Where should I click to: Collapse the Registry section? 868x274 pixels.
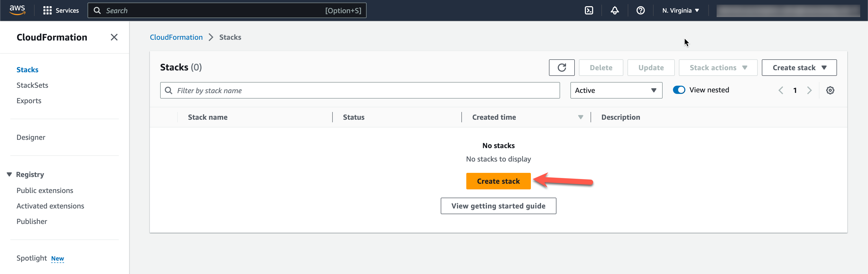10,174
